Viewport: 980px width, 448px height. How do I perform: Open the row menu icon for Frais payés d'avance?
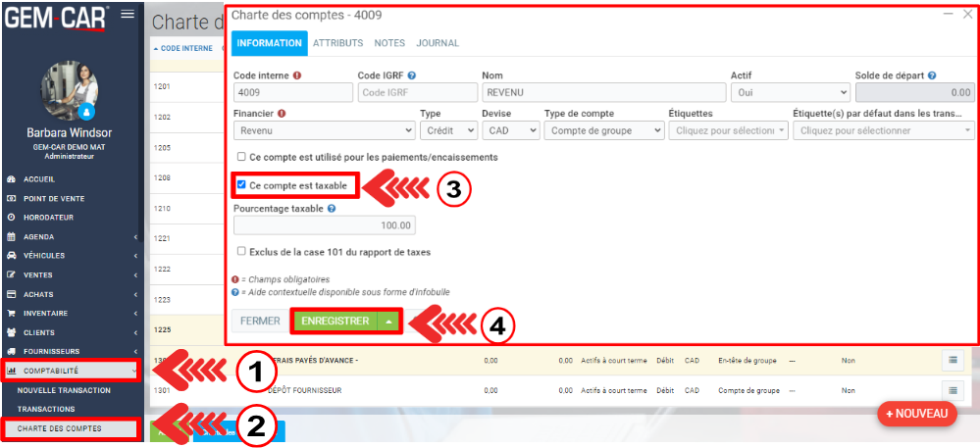coord(952,361)
